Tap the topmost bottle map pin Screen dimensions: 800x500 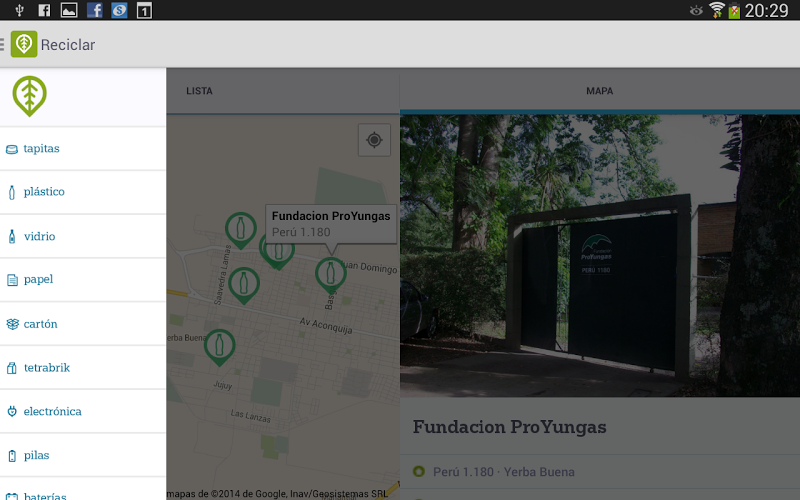pyautogui.click(x=241, y=230)
